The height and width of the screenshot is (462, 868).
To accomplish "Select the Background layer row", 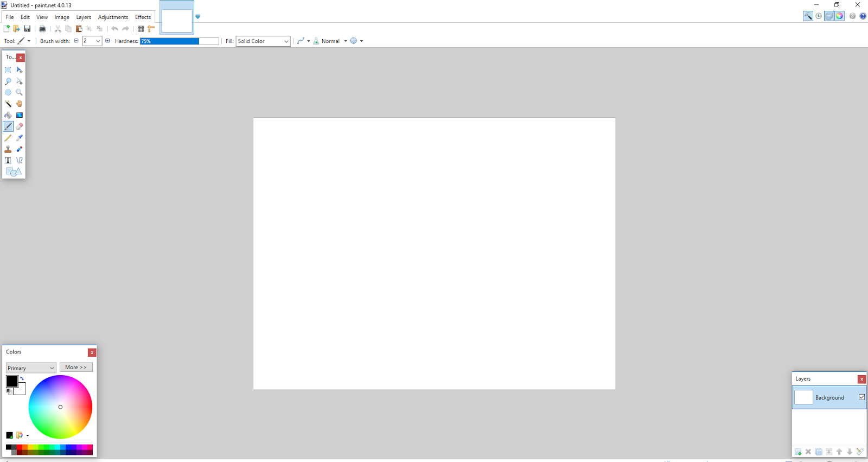I will 829,397.
